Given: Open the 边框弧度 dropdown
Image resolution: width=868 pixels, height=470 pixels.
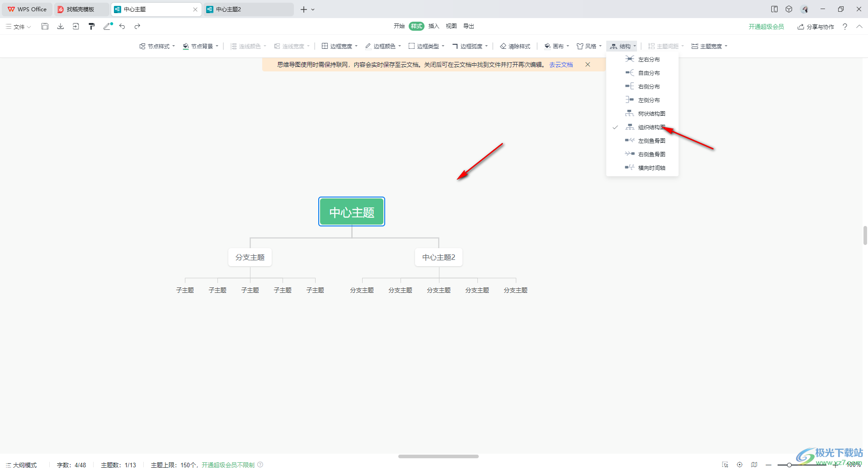Looking at the screenshot, I should pos(470,46).
